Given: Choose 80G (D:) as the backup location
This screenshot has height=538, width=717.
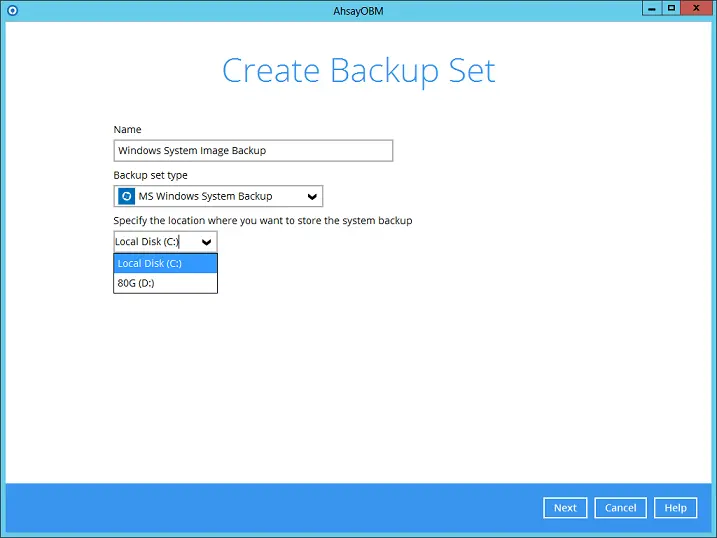Looking at the screenshot, I should (x=165, y=283).
